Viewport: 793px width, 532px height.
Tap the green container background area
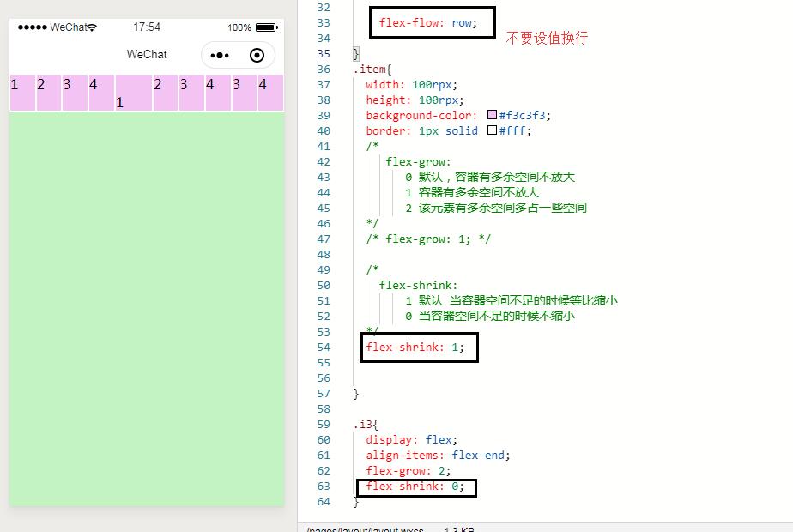tap(147, 309)
